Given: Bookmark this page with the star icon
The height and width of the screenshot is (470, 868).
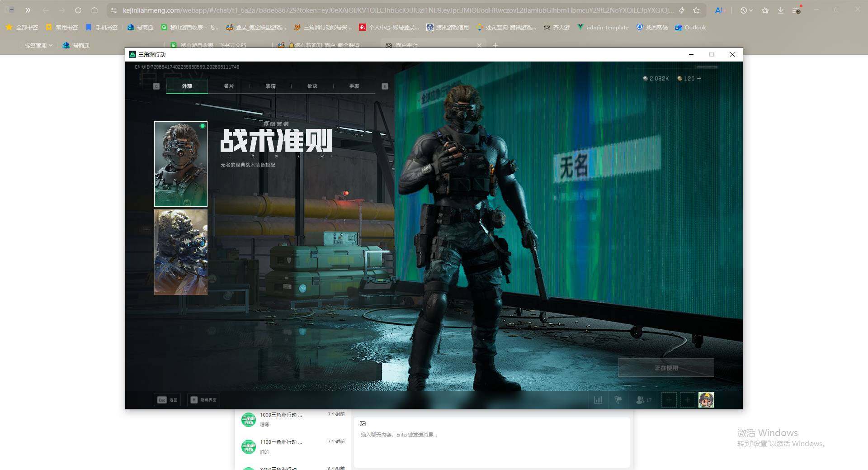Looking at the screenshot, I should pos(696,10).
